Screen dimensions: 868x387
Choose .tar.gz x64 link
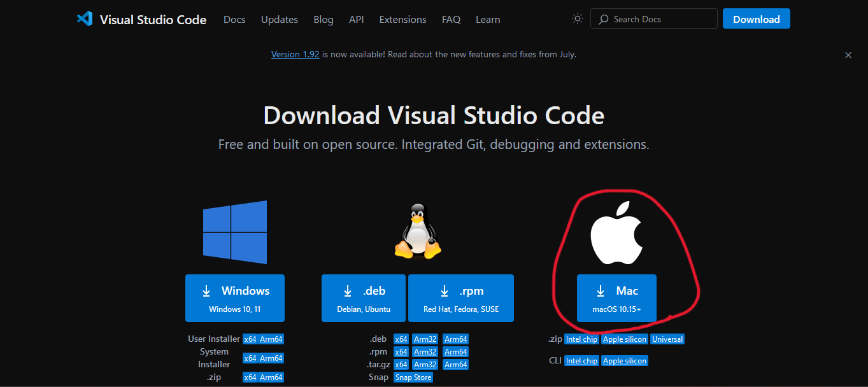coord(401,365)
